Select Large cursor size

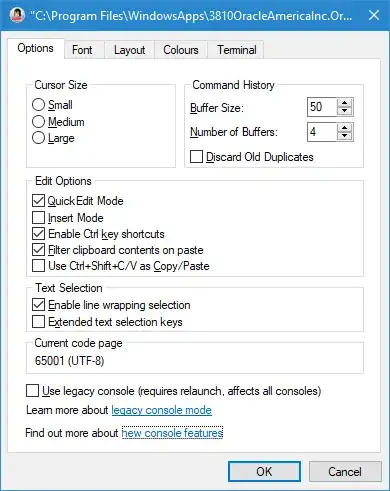(53, 138)
